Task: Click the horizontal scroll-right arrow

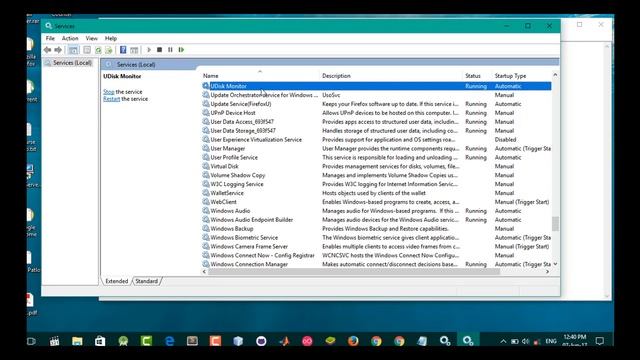Action: pyautogui.click(x=547, y=272)
